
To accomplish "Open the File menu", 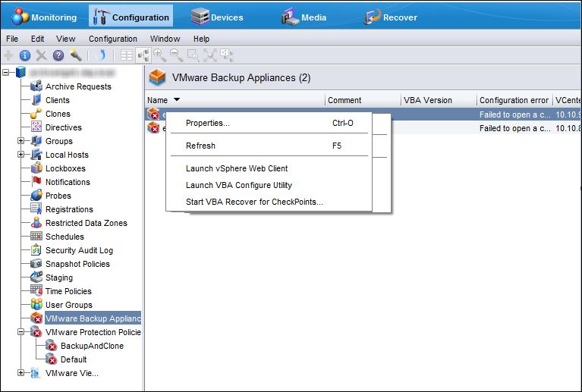I will coord(12,39).
